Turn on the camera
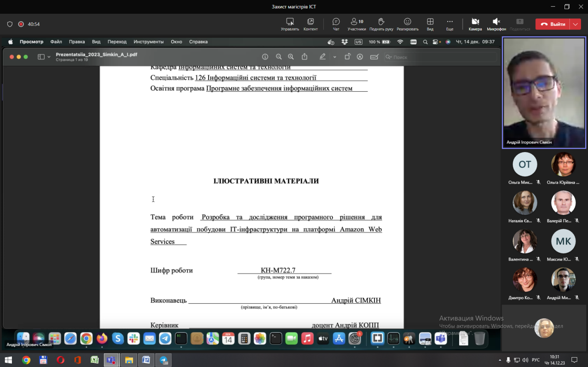Image resolution: width=588 pixels, height=367 pixels. (475, 24)
